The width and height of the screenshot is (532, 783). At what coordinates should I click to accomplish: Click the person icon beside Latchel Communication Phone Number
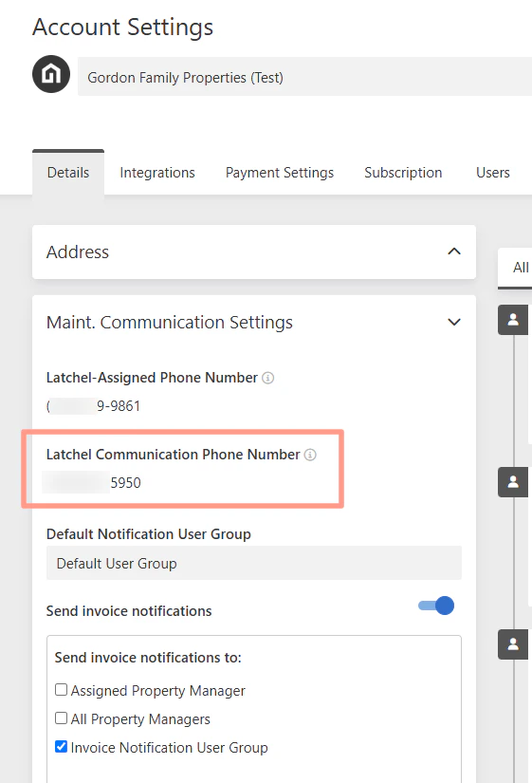(513, 482)
